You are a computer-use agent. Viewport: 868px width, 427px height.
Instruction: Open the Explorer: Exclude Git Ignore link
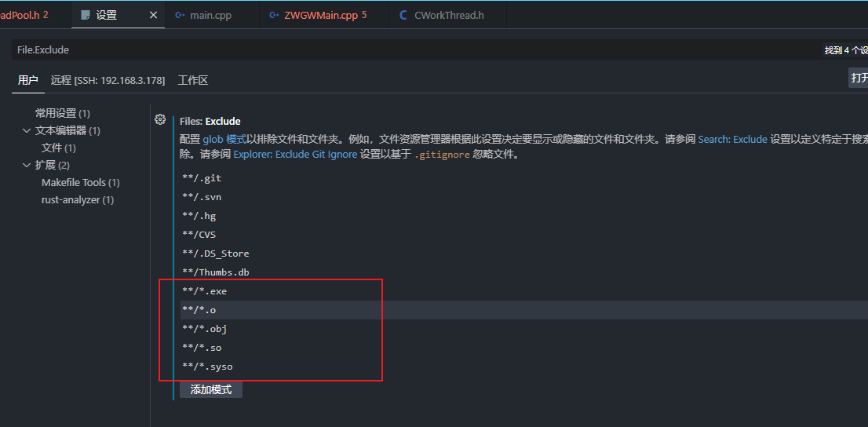[x=295, y=155]
